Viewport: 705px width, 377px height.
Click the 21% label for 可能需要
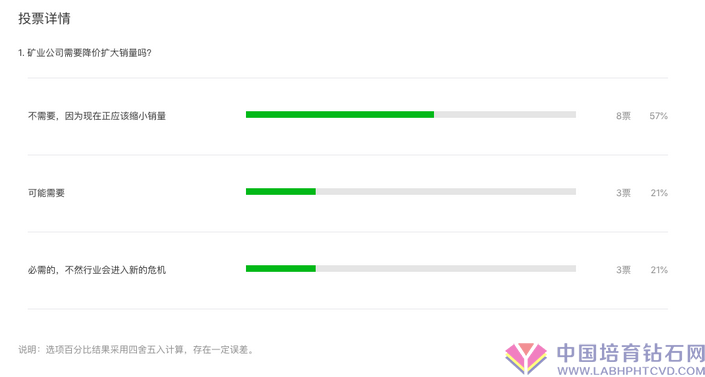point(659,193)
